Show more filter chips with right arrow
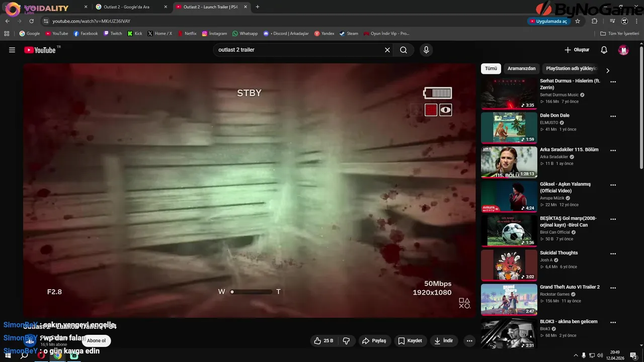Viewport: 644px width, 362px height. (607, 70)
